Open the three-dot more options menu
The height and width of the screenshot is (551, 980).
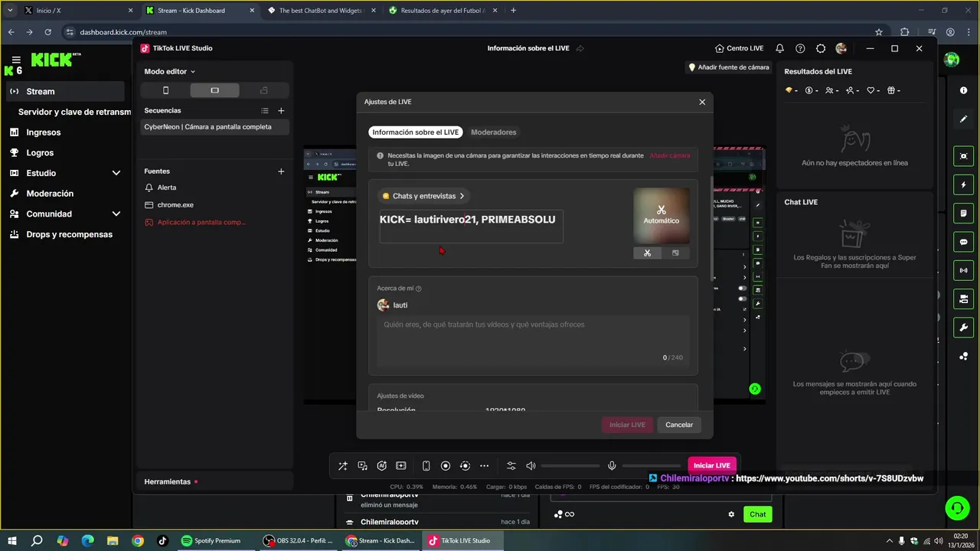(485, 465)
